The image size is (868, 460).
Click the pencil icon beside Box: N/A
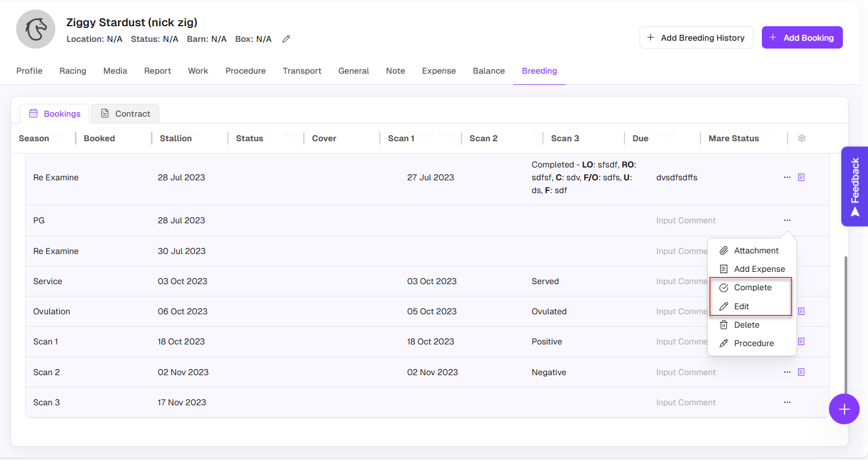point(286,39)
